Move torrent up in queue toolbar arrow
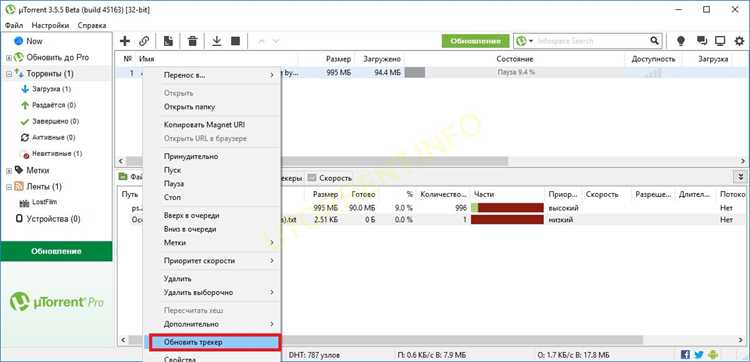 click(261, 41)
